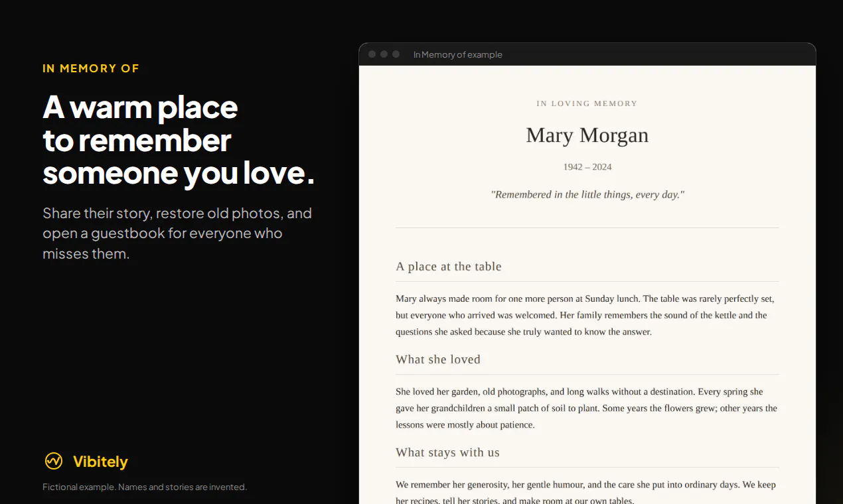This screenshot has height=504, width=843.
Task: Click the Vibitely brand name
Action: point(100,462)
